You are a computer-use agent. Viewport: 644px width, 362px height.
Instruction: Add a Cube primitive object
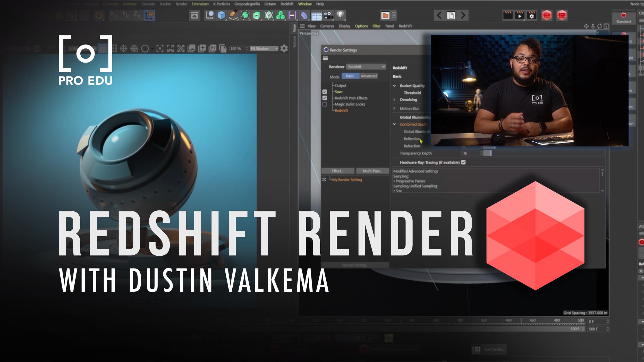coord(221,15)
